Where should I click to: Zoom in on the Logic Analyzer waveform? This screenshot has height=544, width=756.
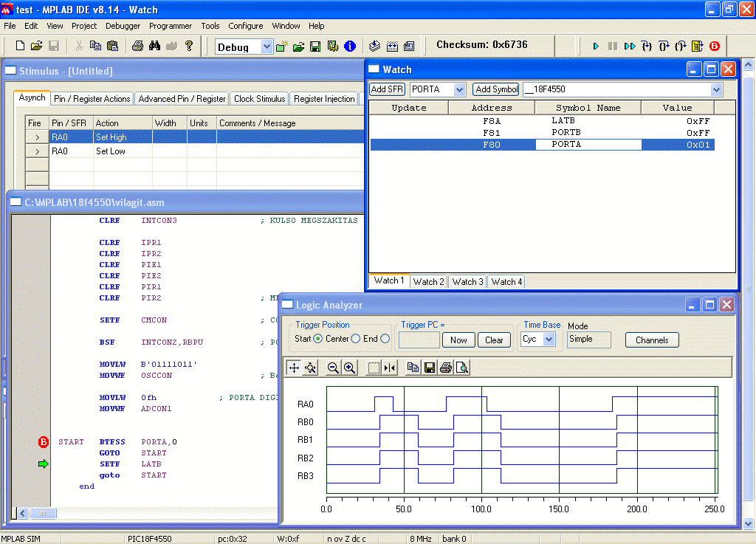(349, 368)
